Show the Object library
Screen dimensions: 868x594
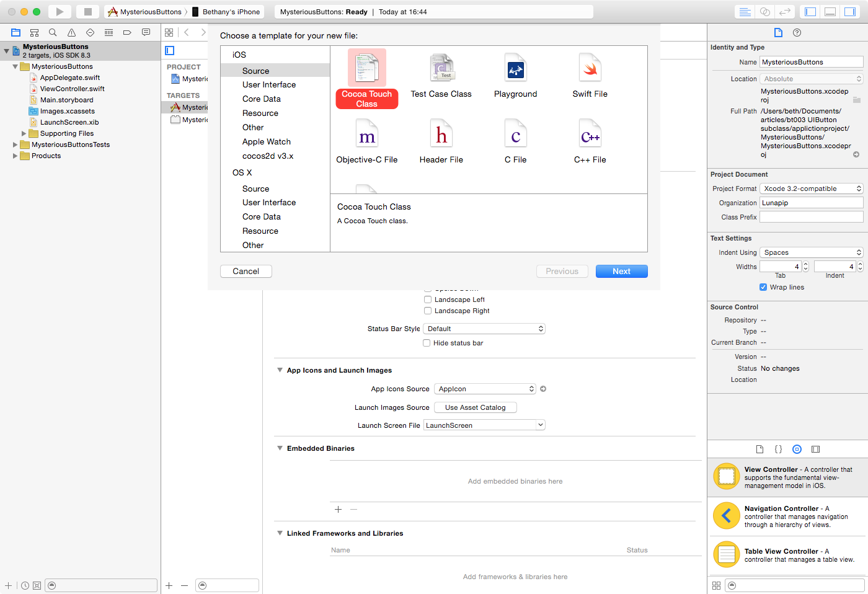797,449
